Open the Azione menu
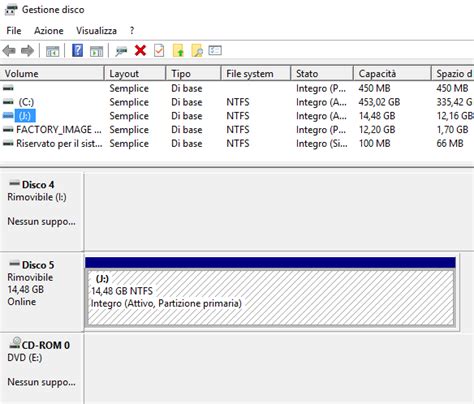The width and height of the screenshot is (474, 404). tap(49, 31)
